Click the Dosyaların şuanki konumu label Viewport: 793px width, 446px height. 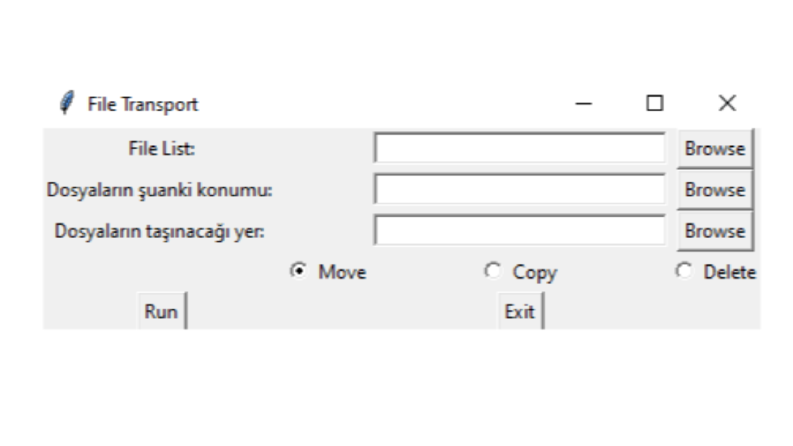click(159, 190)
